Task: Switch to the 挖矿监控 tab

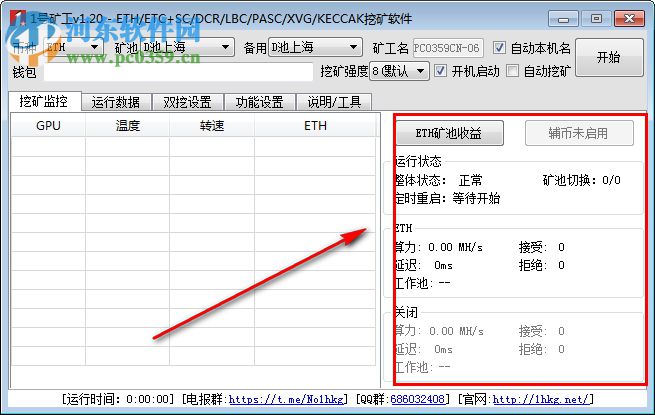Action: (x=44, y=101)
